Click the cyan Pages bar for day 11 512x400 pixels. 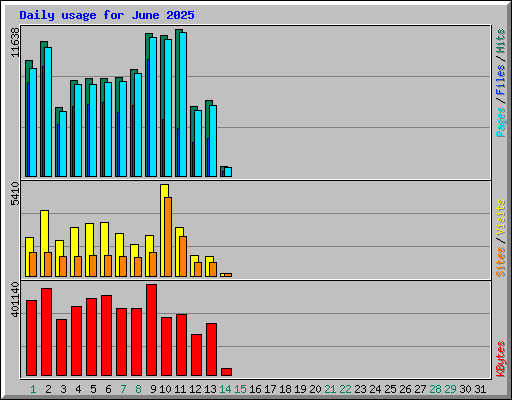[x=183, y=104]
